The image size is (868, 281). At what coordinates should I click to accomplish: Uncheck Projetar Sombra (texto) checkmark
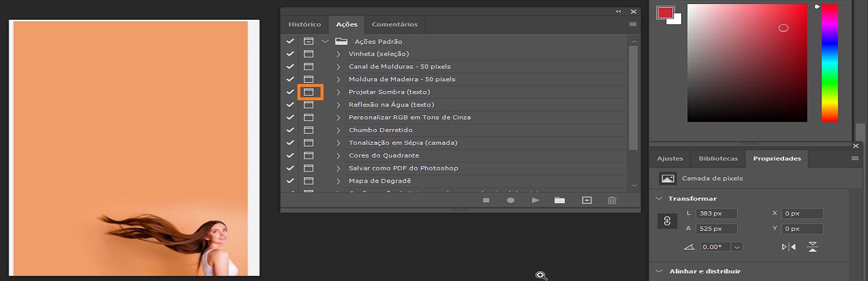coord(290,92)
